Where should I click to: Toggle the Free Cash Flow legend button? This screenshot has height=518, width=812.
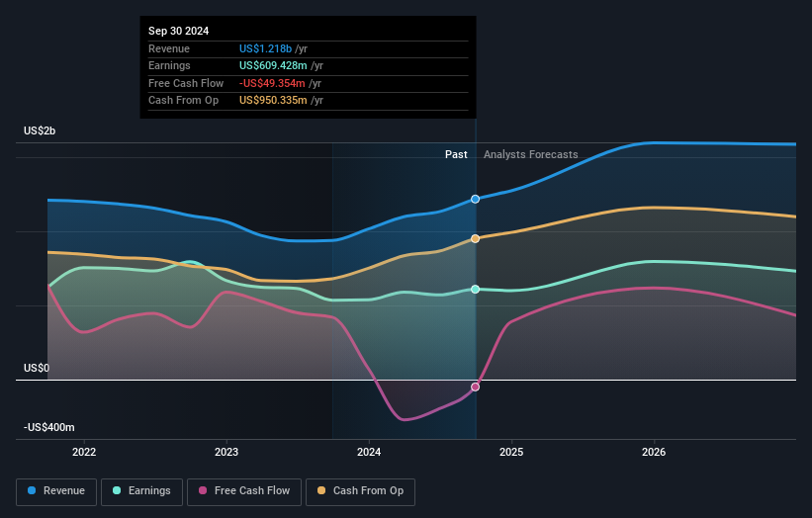click(x=244, y=491)
